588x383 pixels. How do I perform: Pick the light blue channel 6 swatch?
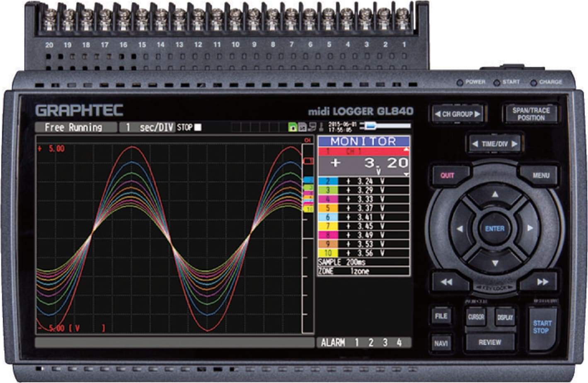tap(328, 217)
